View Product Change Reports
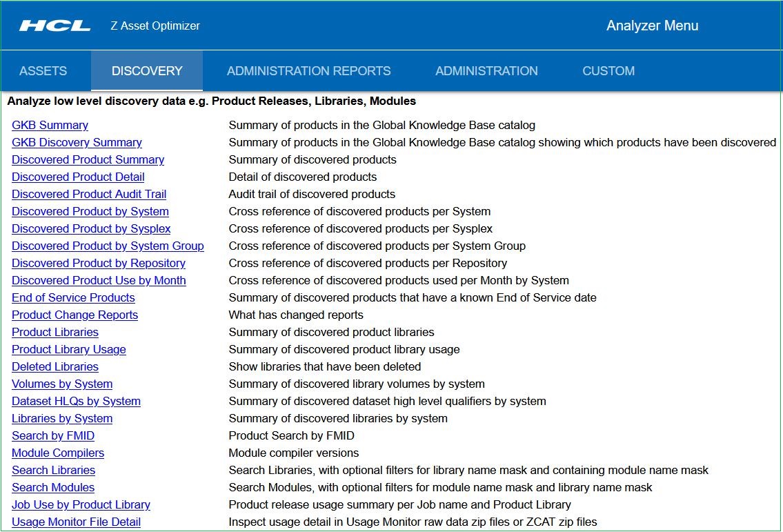 (75, 315)
